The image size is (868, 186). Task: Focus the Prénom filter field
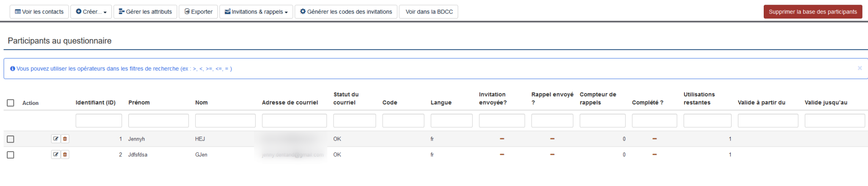(158, 121)
